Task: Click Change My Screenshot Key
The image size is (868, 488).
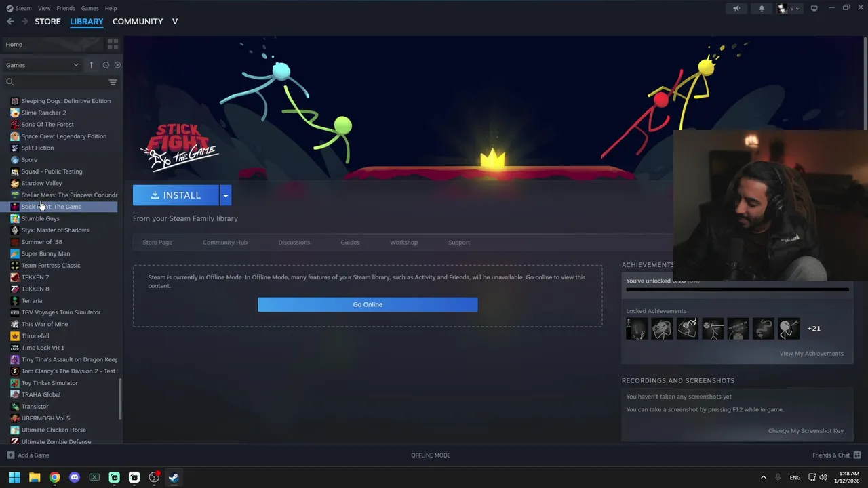Action: coord(806,430)
